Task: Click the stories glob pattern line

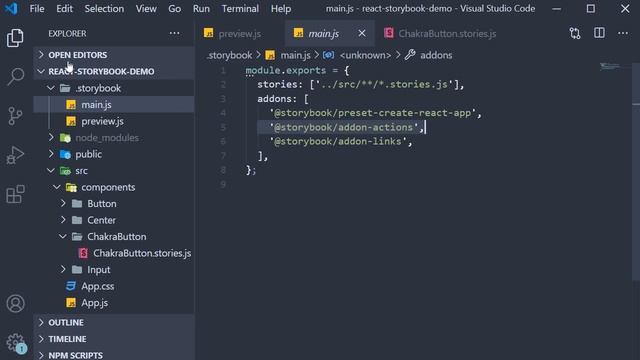Action: point(360,84)
